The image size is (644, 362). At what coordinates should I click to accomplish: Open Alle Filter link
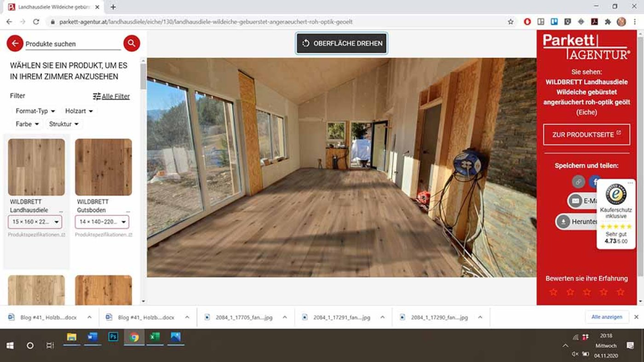pyautogui.click(x=111, y=96)
